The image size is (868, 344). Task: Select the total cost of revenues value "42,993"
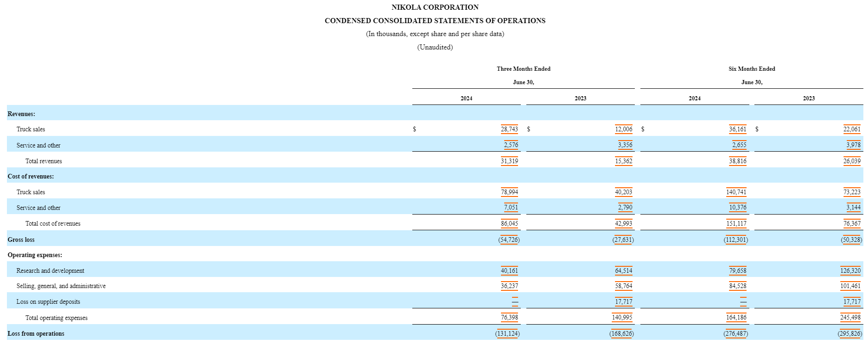[624, 224]
